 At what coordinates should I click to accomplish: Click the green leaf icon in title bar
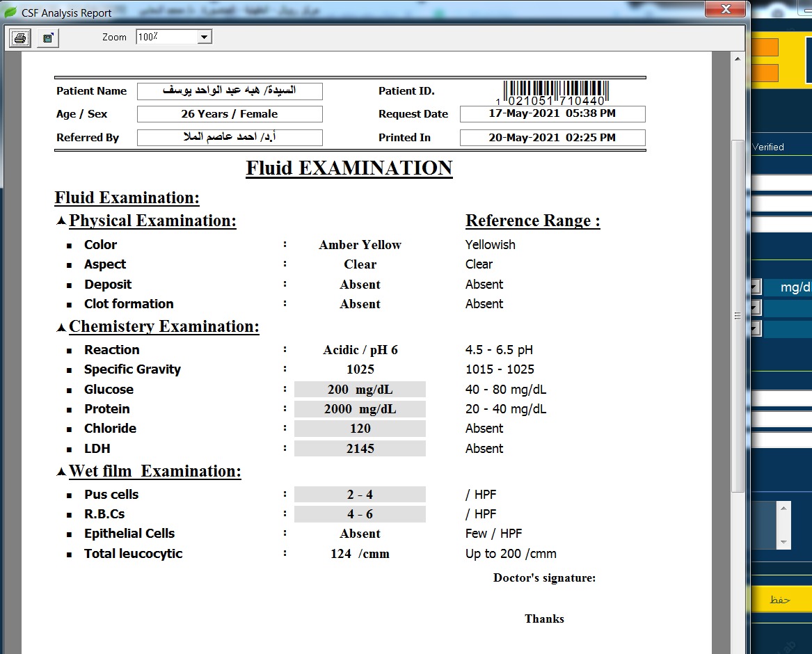[10, 13]
